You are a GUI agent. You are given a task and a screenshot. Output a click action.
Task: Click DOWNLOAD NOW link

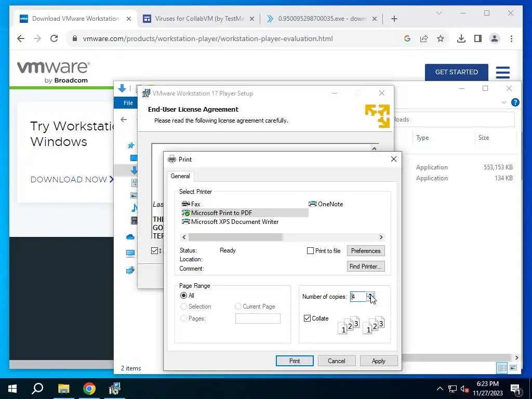point(72,179)
